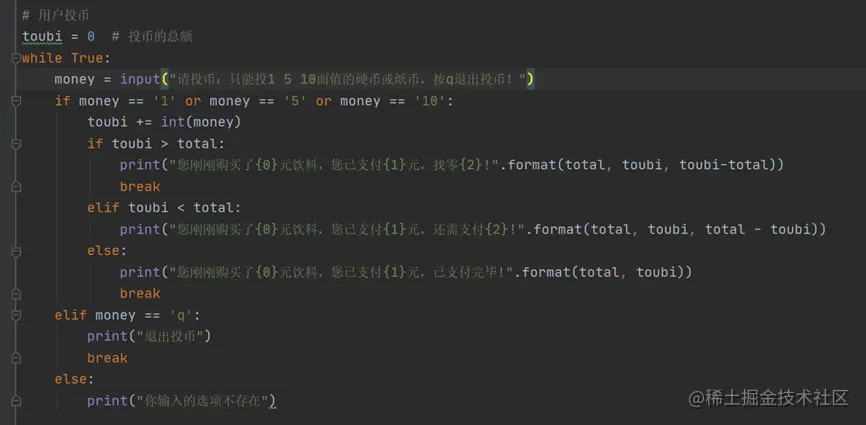The width and height of the screenshot is (866, 425).
Task: Click 'toubi' in 'elif toubi < total:'
Action: tap(148, 208)
